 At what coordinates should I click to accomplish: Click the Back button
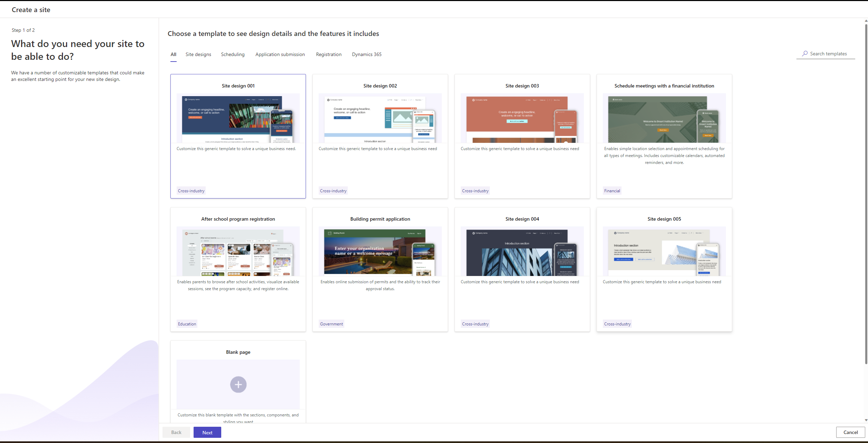point(177,432)
